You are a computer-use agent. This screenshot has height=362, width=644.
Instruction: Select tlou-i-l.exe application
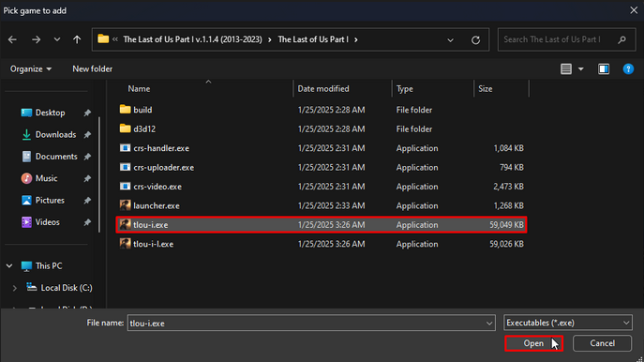point(322,244)
